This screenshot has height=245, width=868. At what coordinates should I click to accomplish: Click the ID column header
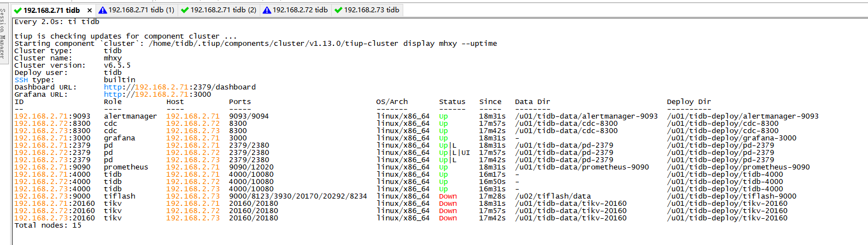19,102
